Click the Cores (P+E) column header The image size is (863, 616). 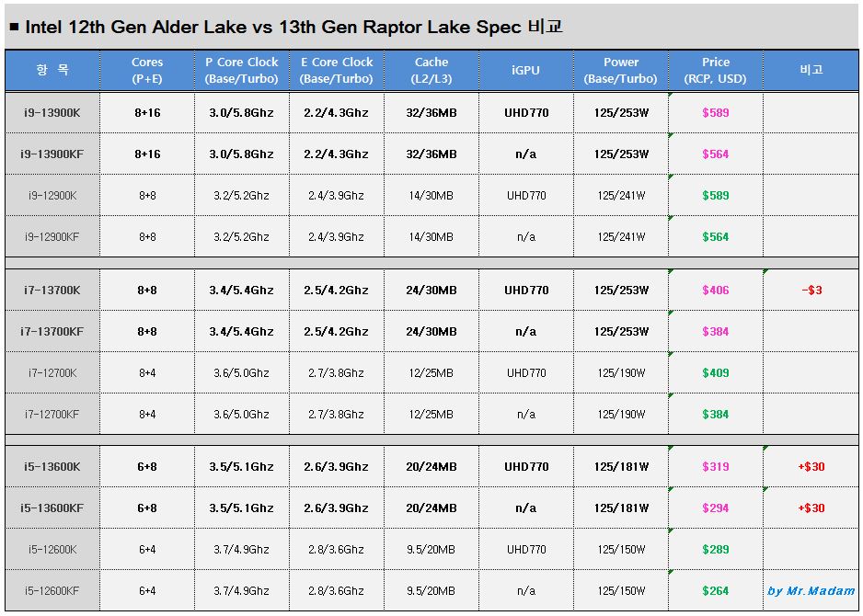[x=147, y=71]
